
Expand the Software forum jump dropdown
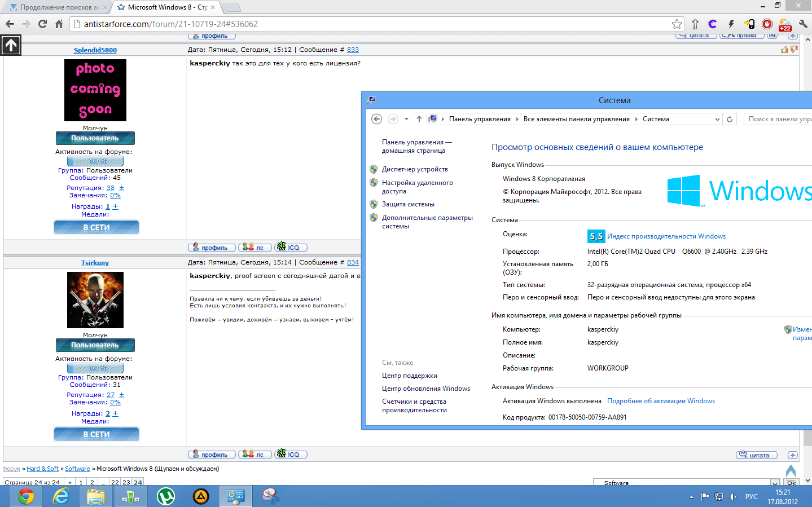775,483
